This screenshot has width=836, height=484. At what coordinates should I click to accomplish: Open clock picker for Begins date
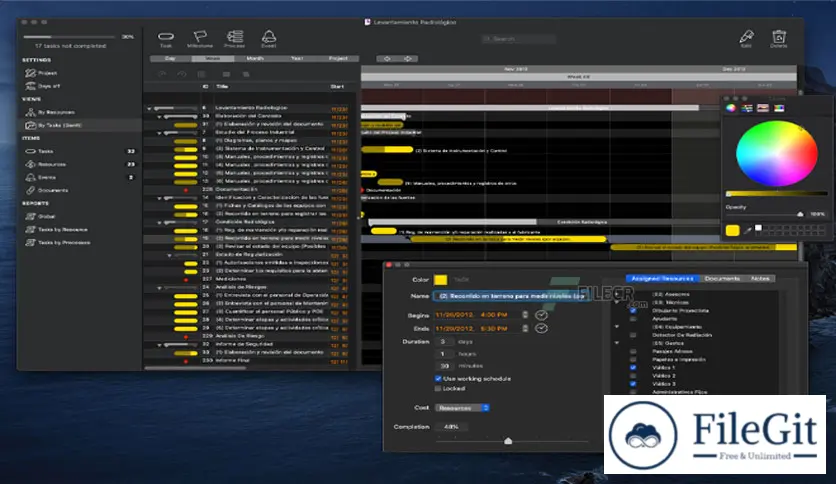pyautogui.click(x=541, y=315)
